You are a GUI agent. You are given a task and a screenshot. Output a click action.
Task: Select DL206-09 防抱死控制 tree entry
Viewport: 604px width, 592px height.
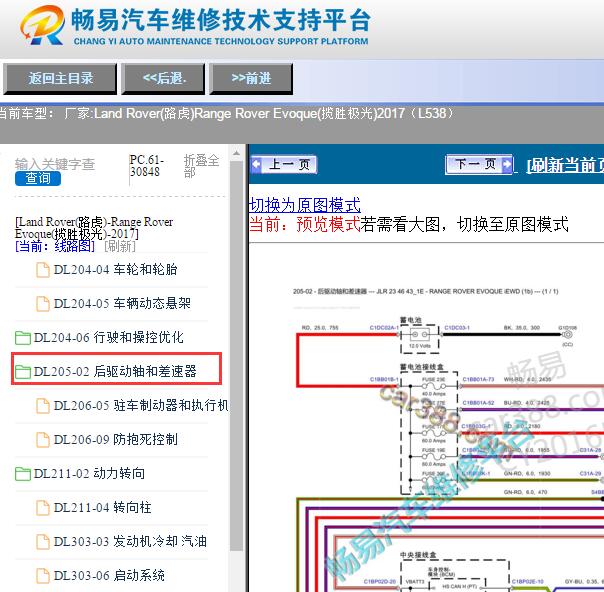tap(116, 439)
